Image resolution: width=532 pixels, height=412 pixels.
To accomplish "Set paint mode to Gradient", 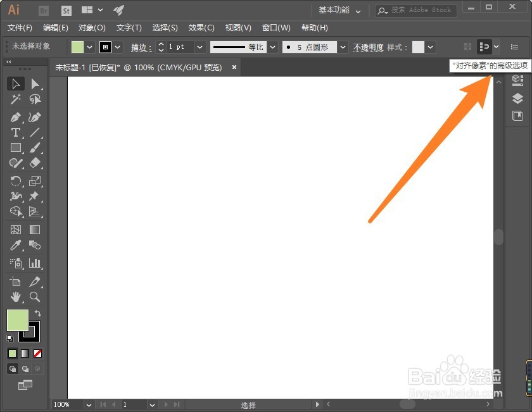I will point(25,354).
